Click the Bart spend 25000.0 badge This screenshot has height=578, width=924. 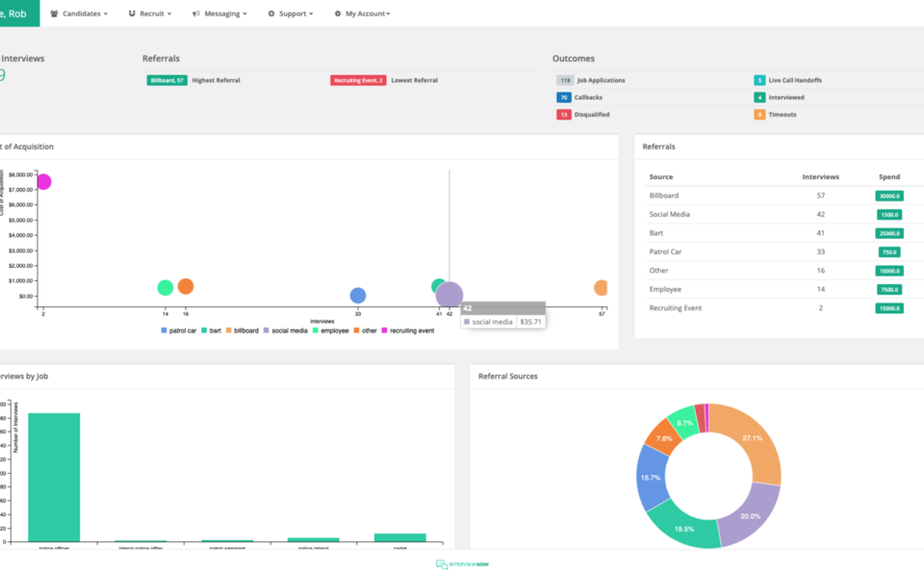[889, 233]
